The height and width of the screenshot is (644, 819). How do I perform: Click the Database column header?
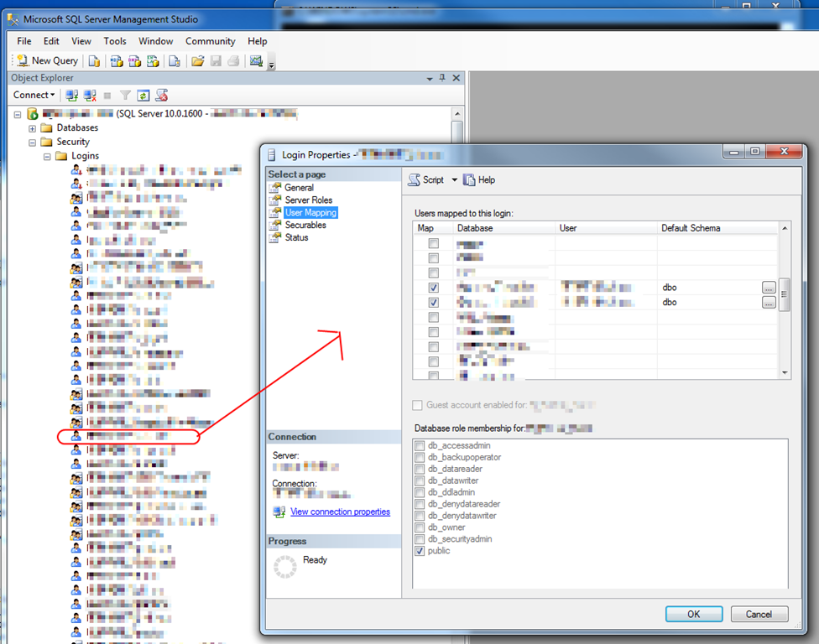point(503,229)
